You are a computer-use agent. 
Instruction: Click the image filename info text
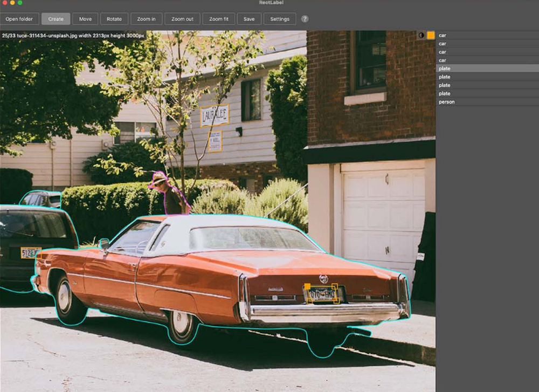tap(73, 36)
